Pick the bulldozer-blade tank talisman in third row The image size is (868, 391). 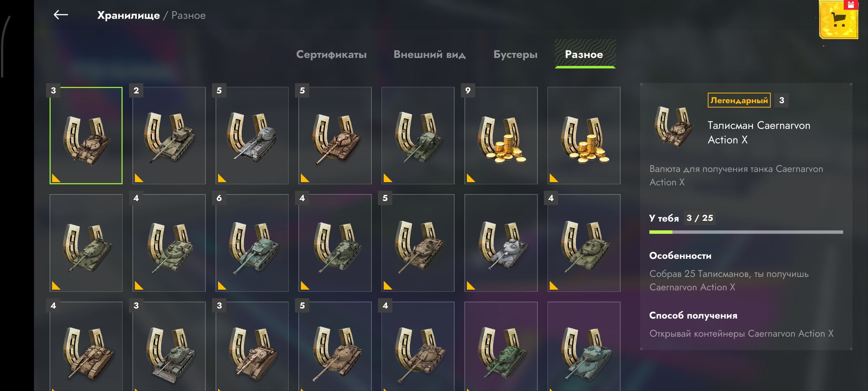click(169, 347)
